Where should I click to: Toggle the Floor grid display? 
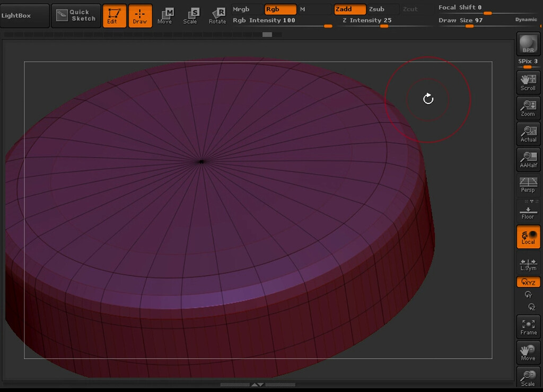click(x=528, y=210)
